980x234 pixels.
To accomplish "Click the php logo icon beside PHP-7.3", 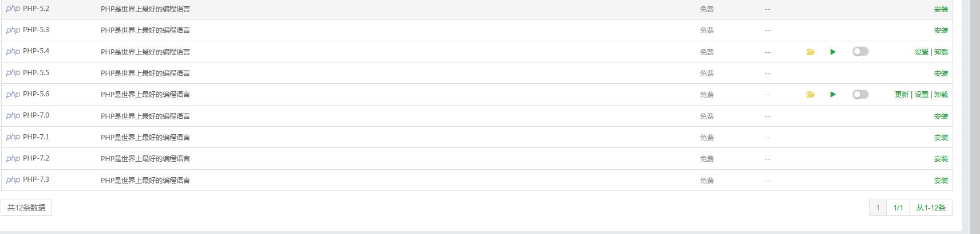I will coord(13,180).
